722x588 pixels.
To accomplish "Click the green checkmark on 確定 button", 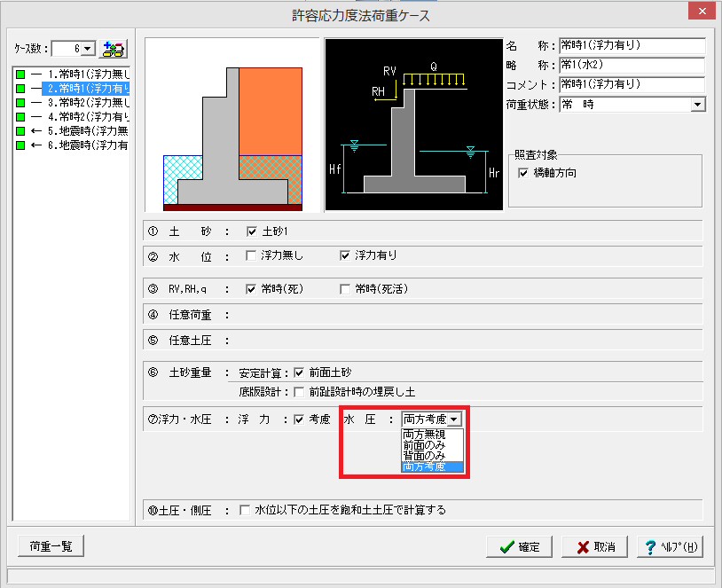I will 507,547.
